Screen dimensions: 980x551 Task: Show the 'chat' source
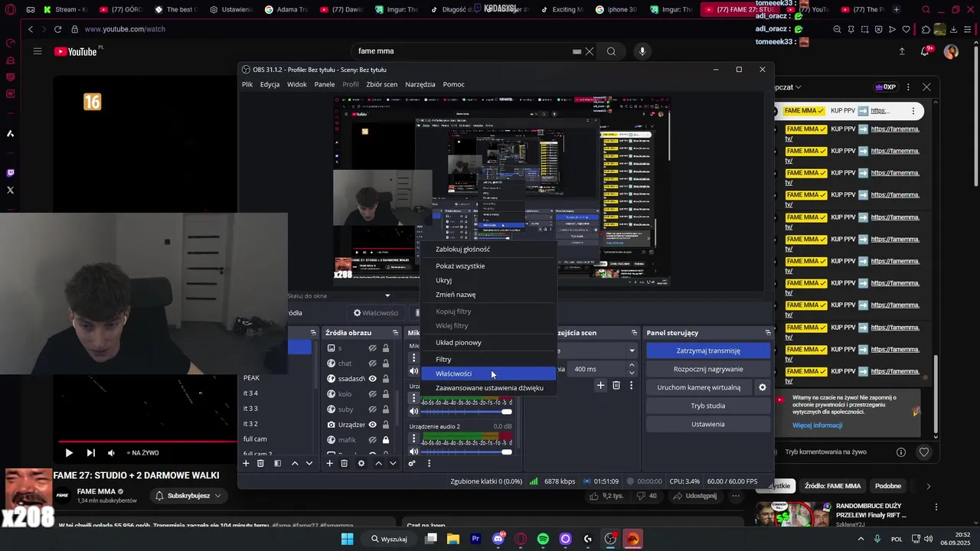click(373, 364)
